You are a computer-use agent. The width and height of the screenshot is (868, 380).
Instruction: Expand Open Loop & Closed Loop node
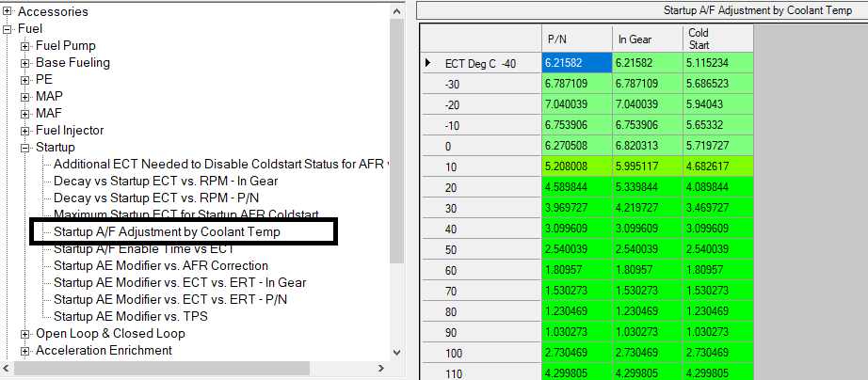25,334
